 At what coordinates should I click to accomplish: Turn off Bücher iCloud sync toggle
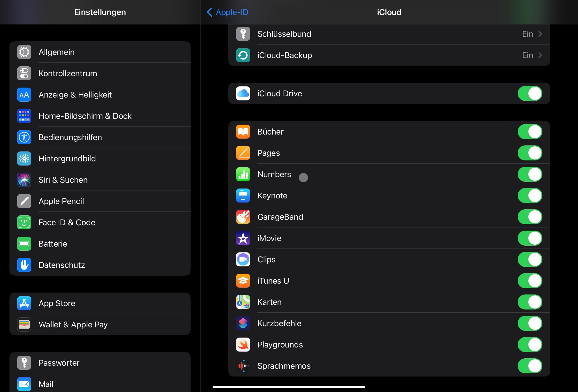pos(530,132)
